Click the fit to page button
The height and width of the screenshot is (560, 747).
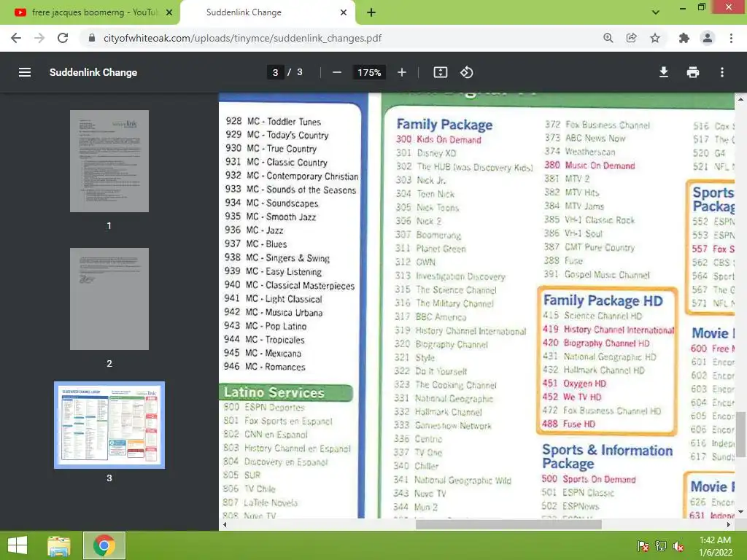click(x=440, y=72)
